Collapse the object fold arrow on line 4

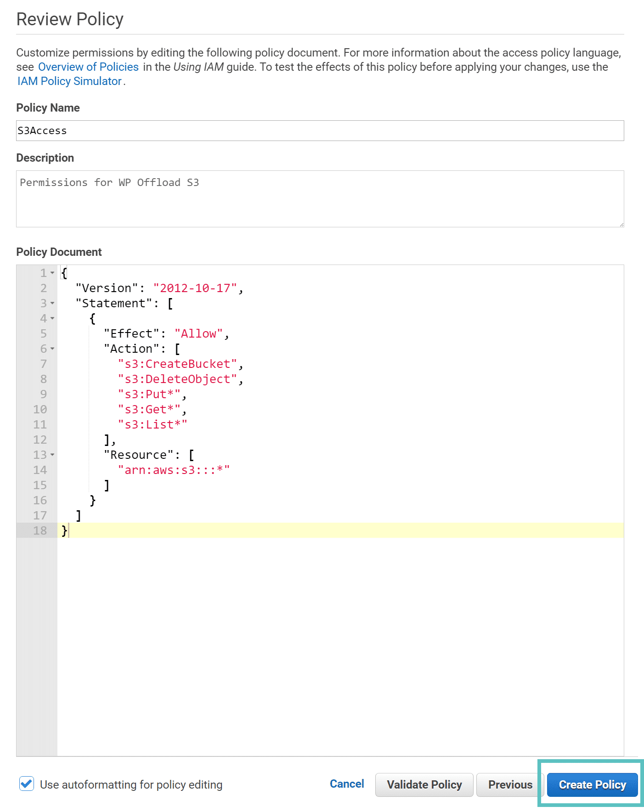[52, 318]
